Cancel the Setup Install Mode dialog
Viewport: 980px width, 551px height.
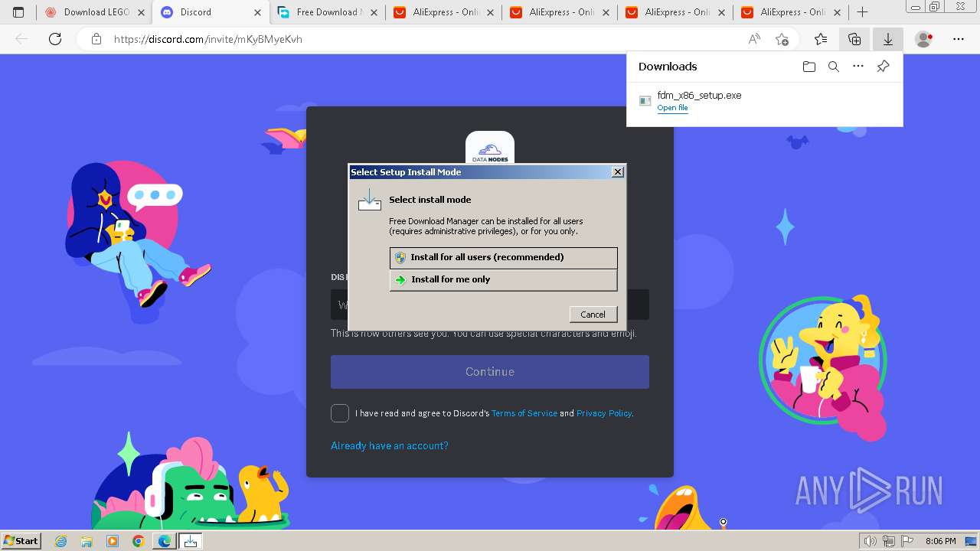(593, 314)
